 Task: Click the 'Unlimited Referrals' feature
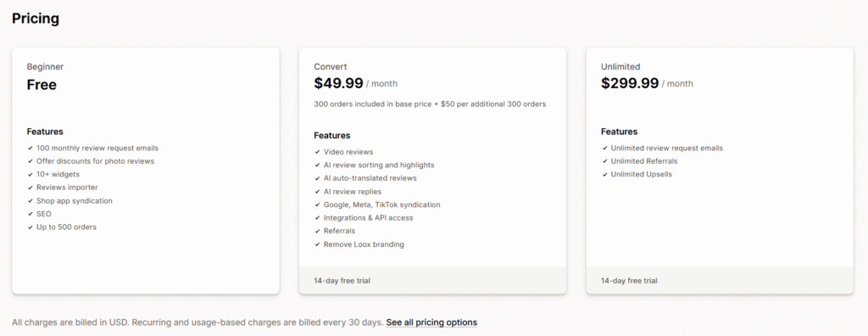pyautogui.click(x=644, y=161)
